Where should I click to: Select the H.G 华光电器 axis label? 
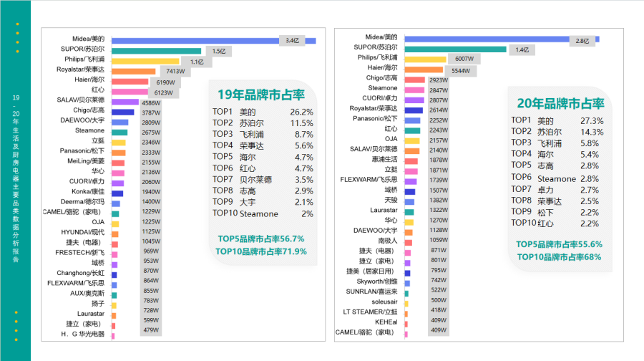[x=82, y=334]
